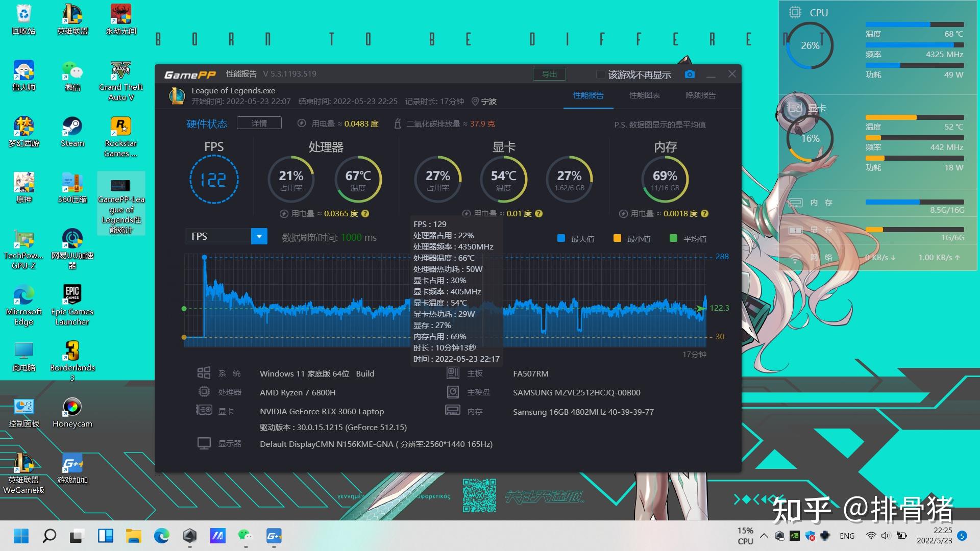Click the 导出 export button
The height and width of the screenshot is (551, 980).
click(x=550, y=74)
